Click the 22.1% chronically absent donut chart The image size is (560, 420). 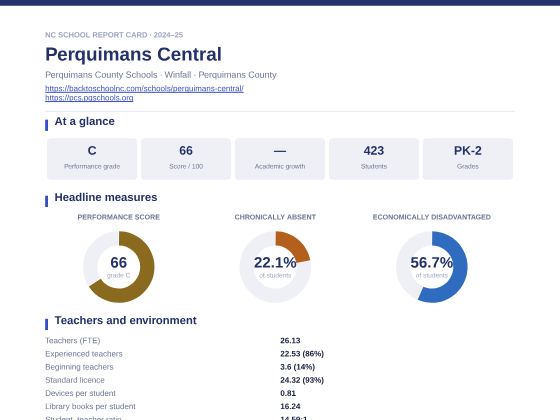coord(275,267)
